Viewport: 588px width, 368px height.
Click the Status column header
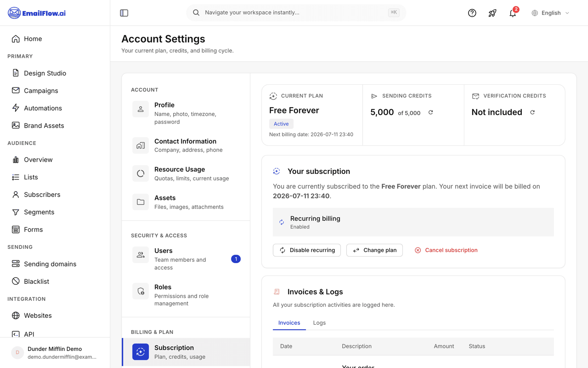pyautogui.click(x=477, y=346)
